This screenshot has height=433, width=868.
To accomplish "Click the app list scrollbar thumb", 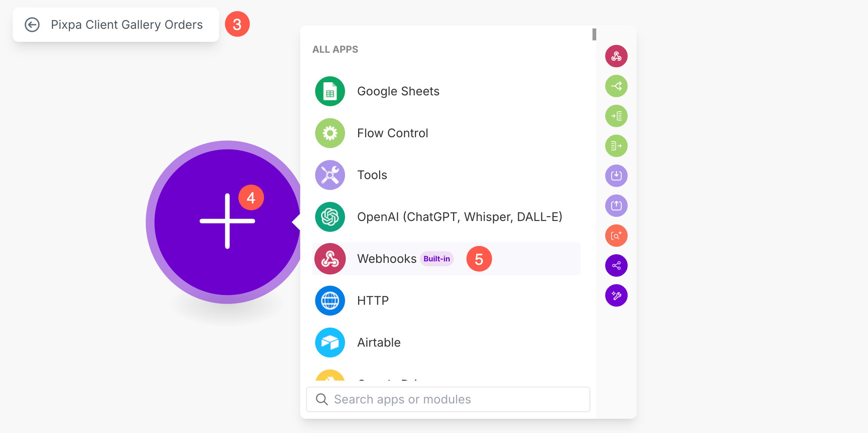I will pyautogui.click(x=594, y=34).
